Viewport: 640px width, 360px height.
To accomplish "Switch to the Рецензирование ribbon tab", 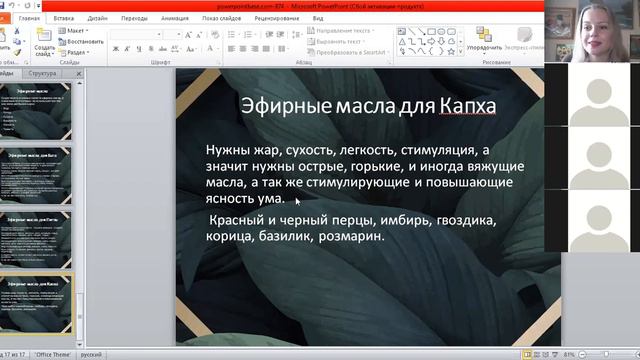I will (277, 18).
